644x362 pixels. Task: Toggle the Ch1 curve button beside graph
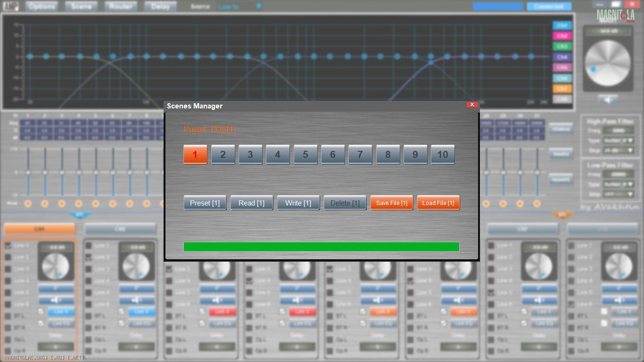point(562,25)
